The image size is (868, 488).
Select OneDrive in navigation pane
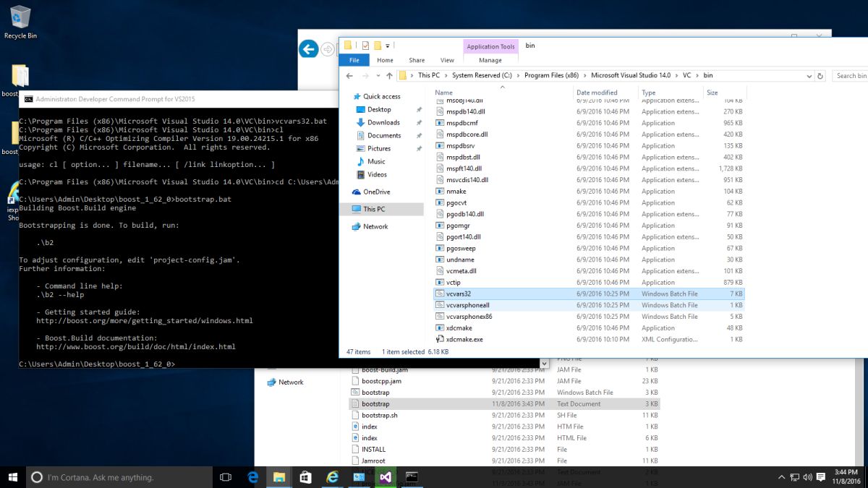pyautogui.click(x=376, y=192)
